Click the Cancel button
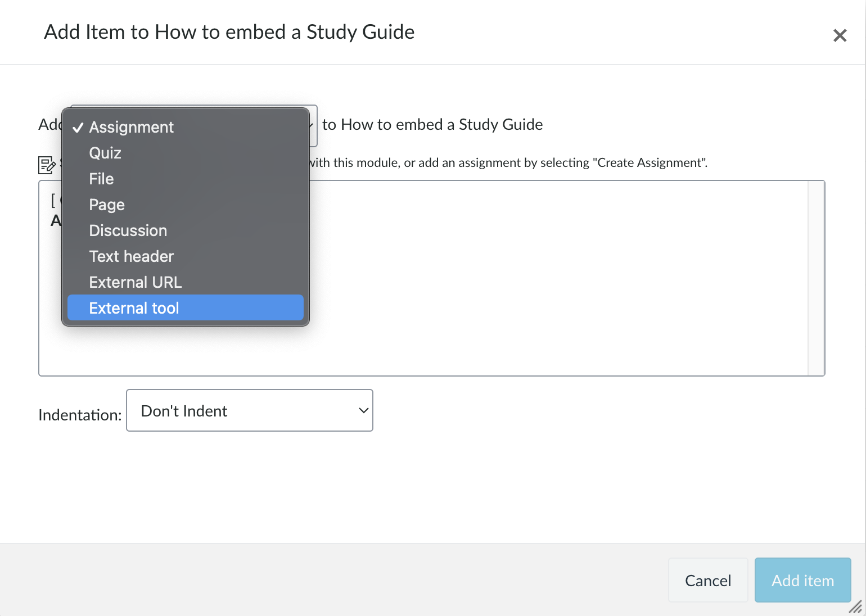 [x=707, y=580]
